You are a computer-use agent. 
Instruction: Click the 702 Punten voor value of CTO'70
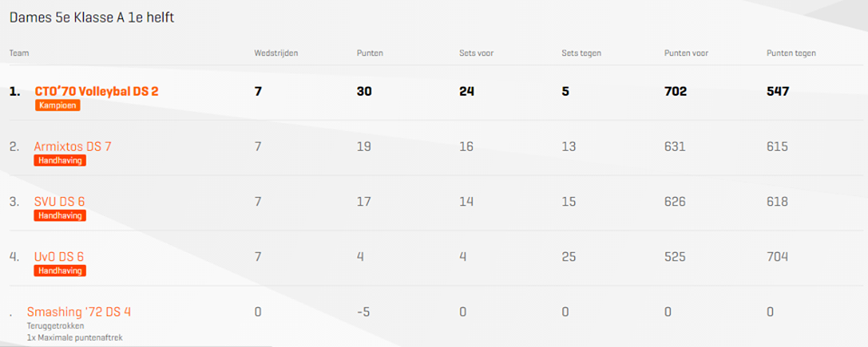[x=675, y=91]
